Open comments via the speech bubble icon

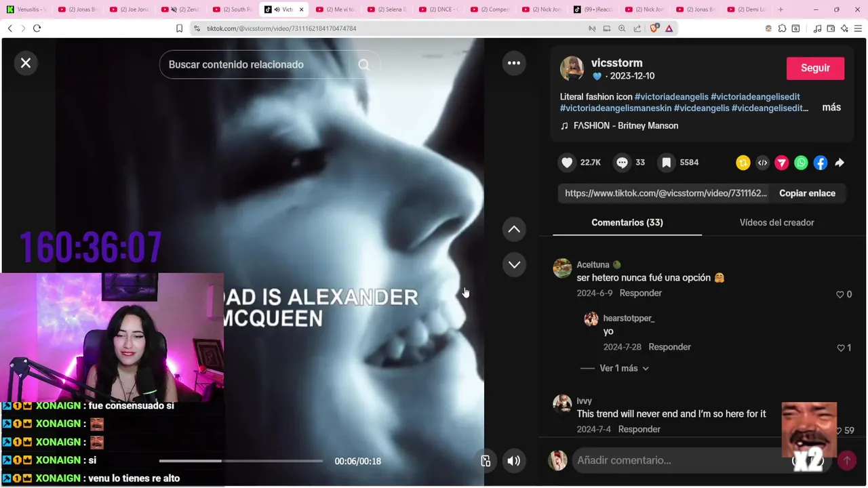point(622,163)
